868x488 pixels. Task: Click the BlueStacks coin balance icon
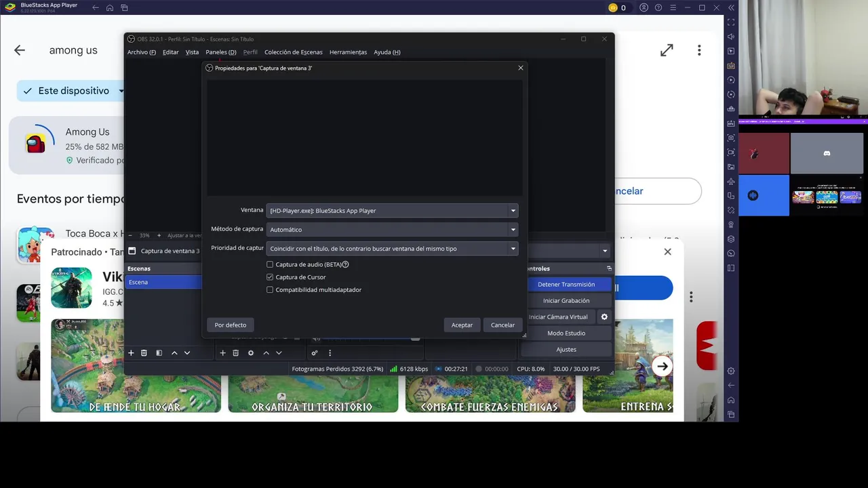[613, 7]
